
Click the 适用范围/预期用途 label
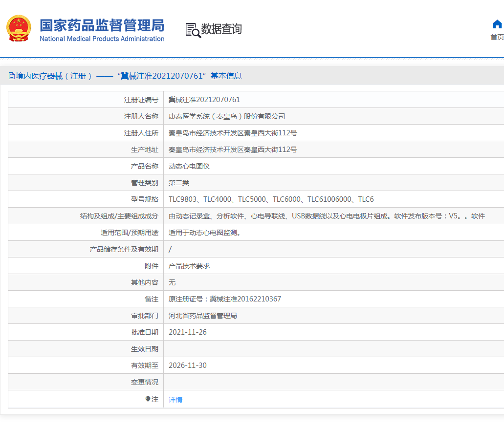tap(130, 233)
